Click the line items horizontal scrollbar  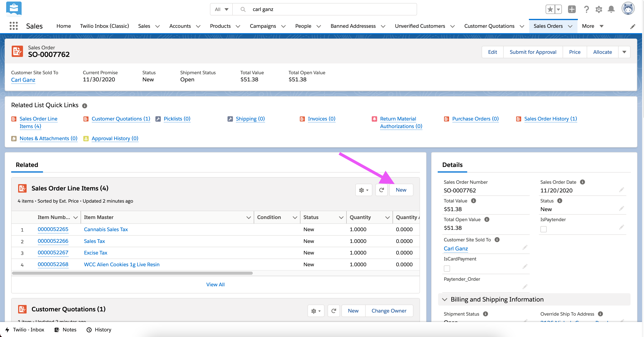pyautogui.click(x=132, y=273)
